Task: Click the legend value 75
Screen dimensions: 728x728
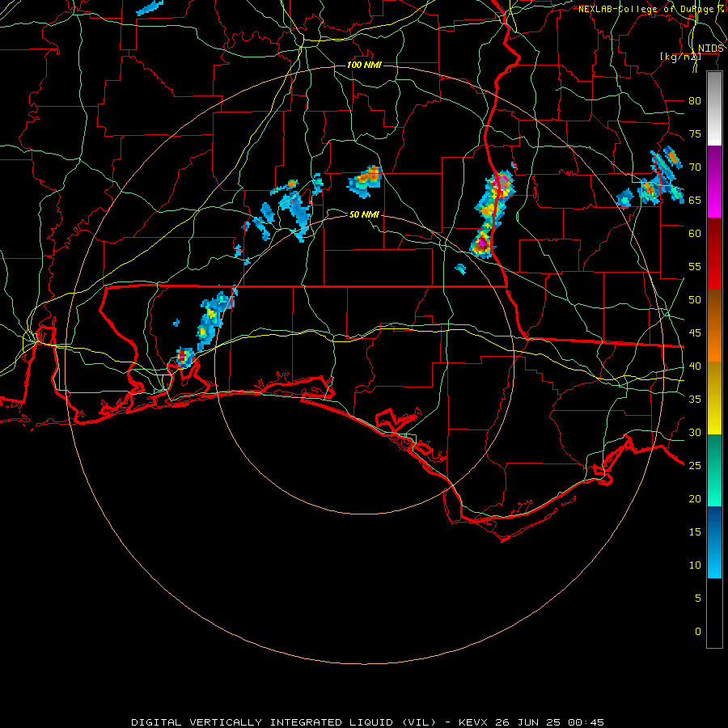Action: (x=695, y=134)
